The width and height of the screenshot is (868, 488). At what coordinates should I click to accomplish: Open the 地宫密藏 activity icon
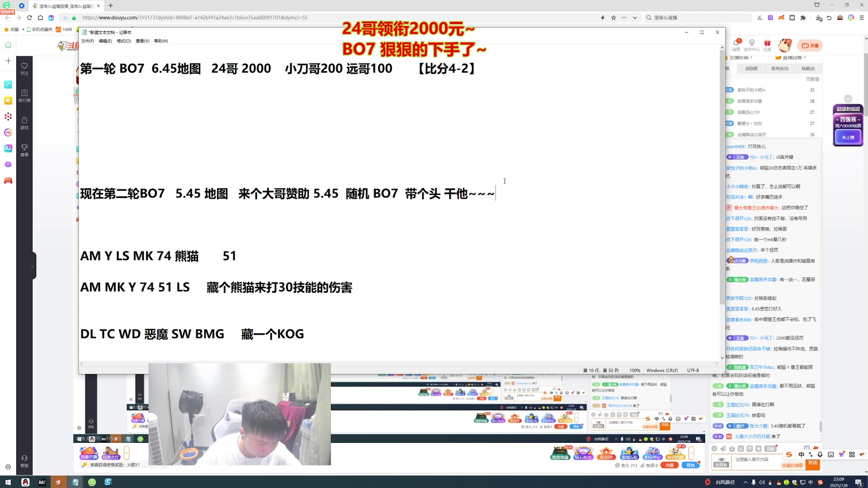coord(560,453)
